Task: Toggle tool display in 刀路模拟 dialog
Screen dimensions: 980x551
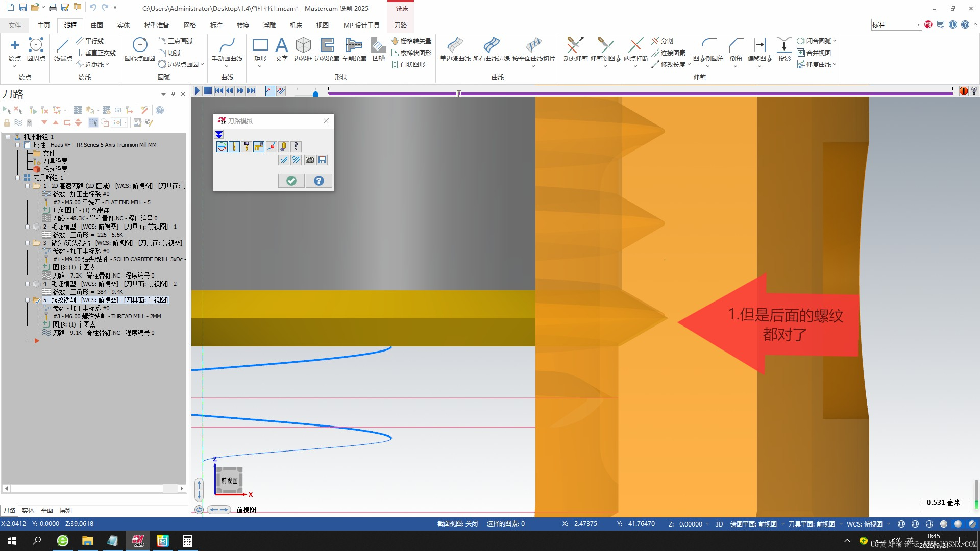Action: [x=234, y=147]
